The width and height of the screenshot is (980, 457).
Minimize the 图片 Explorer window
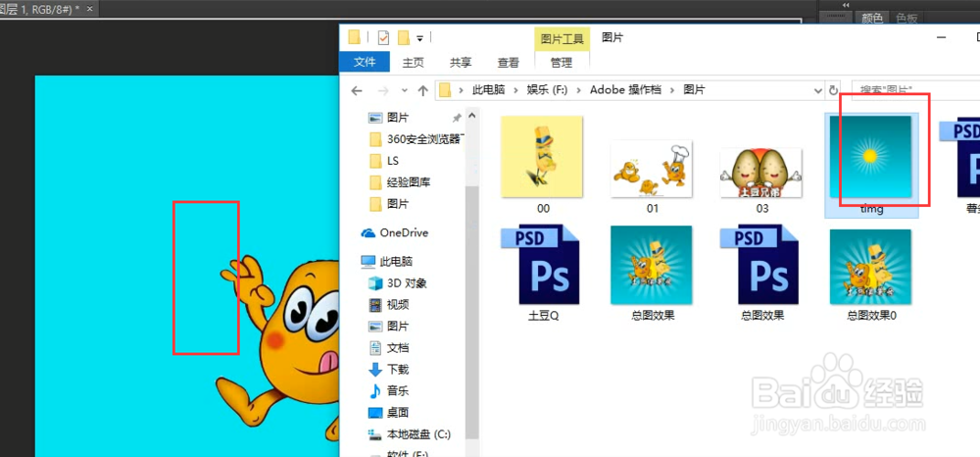[x=942, y=38]
